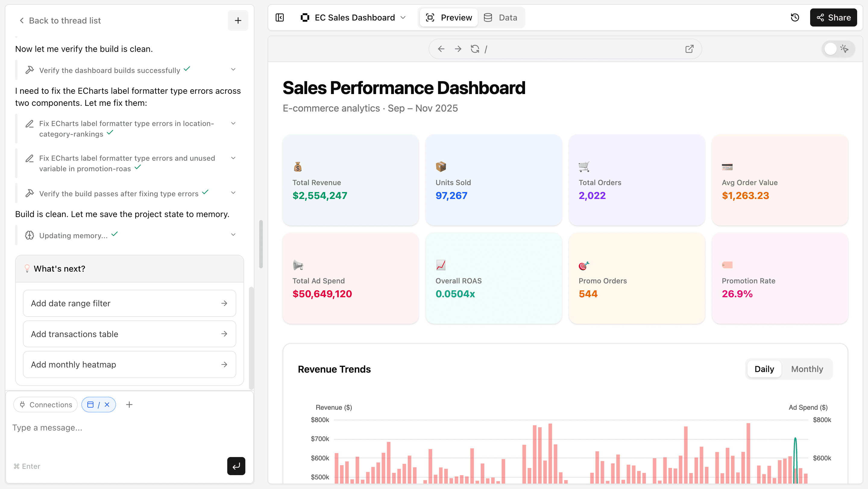Start a new thread with the plus icon

point(237,20)
